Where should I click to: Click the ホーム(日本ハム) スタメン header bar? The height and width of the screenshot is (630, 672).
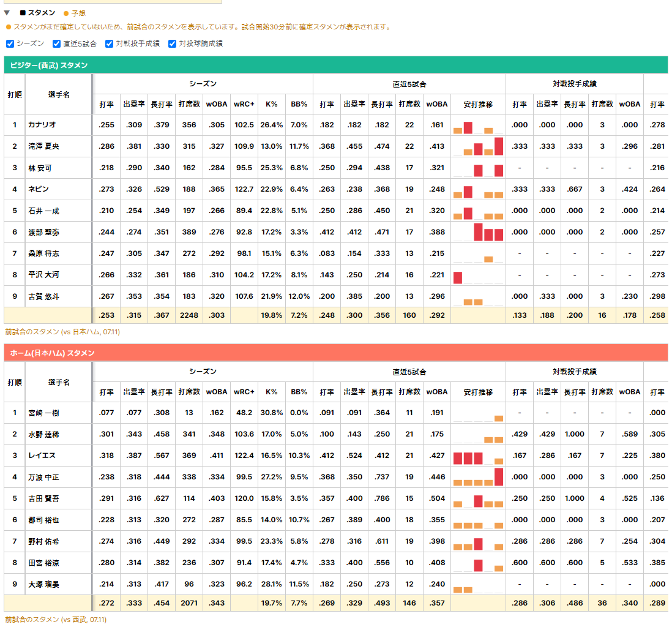pos(336,353)
